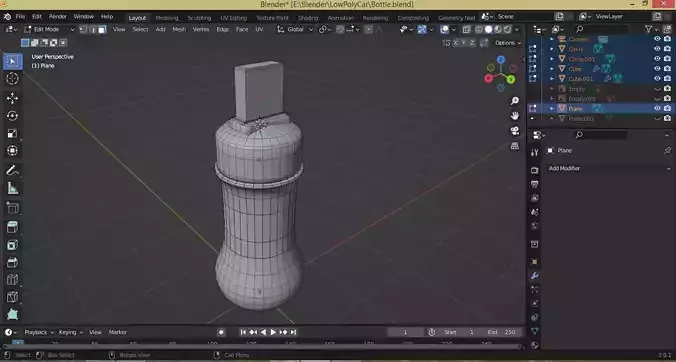
Task: Select the Cursor tool
Action: pos(12,78)
